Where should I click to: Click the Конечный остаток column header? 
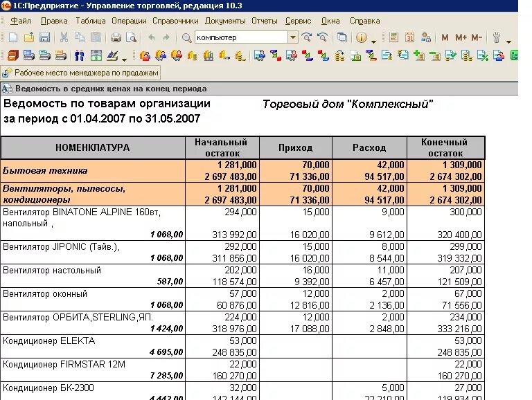[445, 147]
